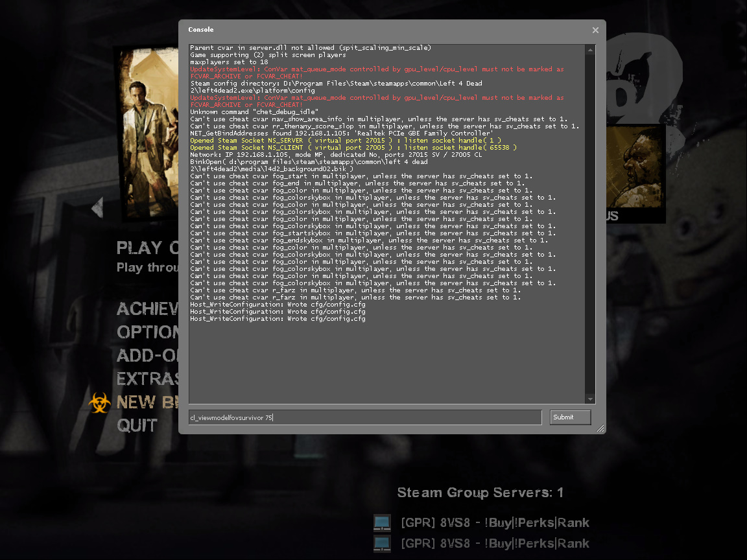Click the Steam Group Servers heading
The image size is (747, 560).
[480, 493]
